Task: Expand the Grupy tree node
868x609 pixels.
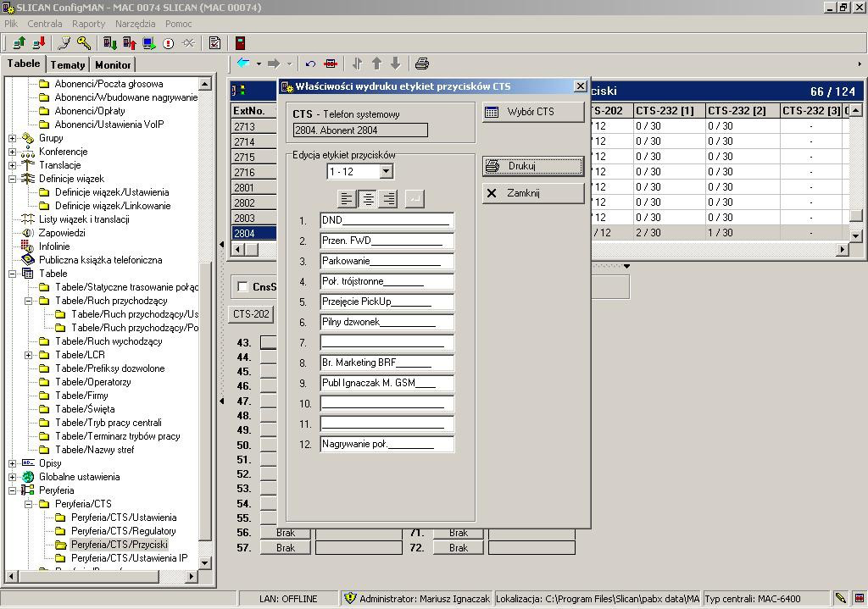Action: click(12, 138)
